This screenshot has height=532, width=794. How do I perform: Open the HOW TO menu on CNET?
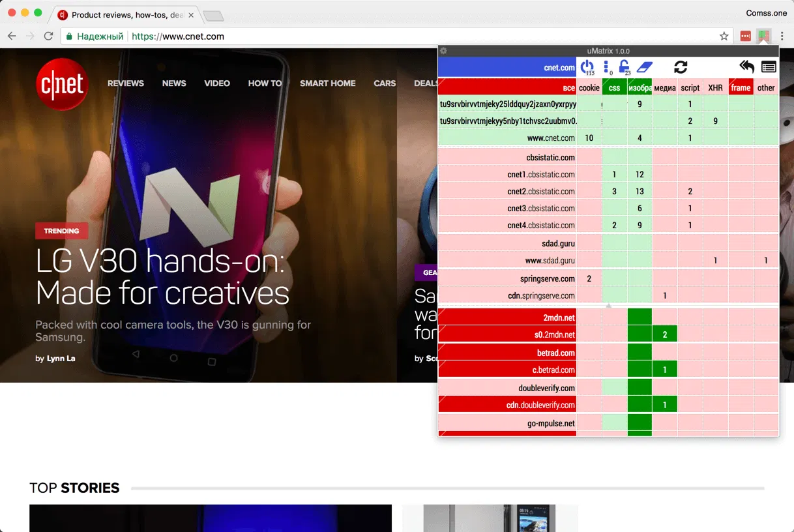click(265, 83)
